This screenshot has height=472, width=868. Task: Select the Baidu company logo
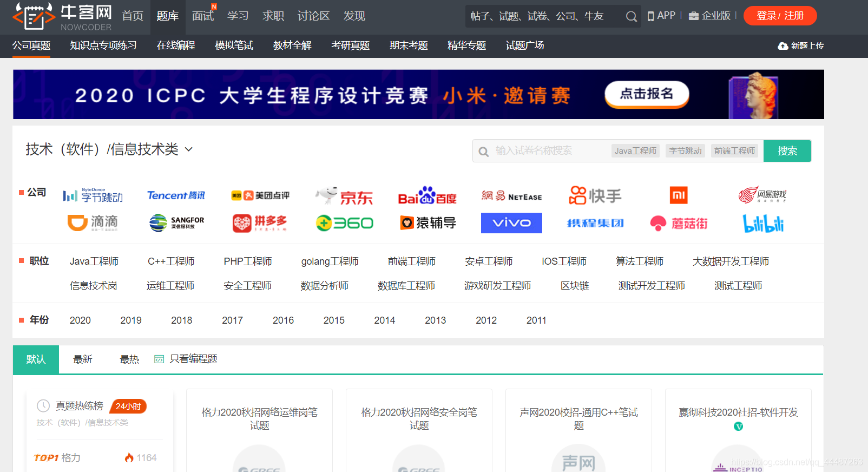[428, 195]
